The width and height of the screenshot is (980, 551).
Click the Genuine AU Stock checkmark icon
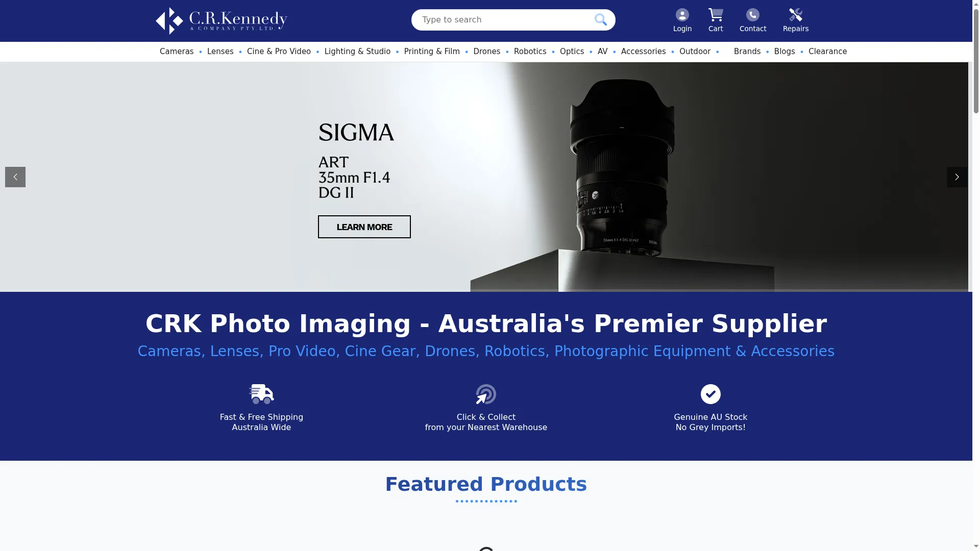[710, 394]
